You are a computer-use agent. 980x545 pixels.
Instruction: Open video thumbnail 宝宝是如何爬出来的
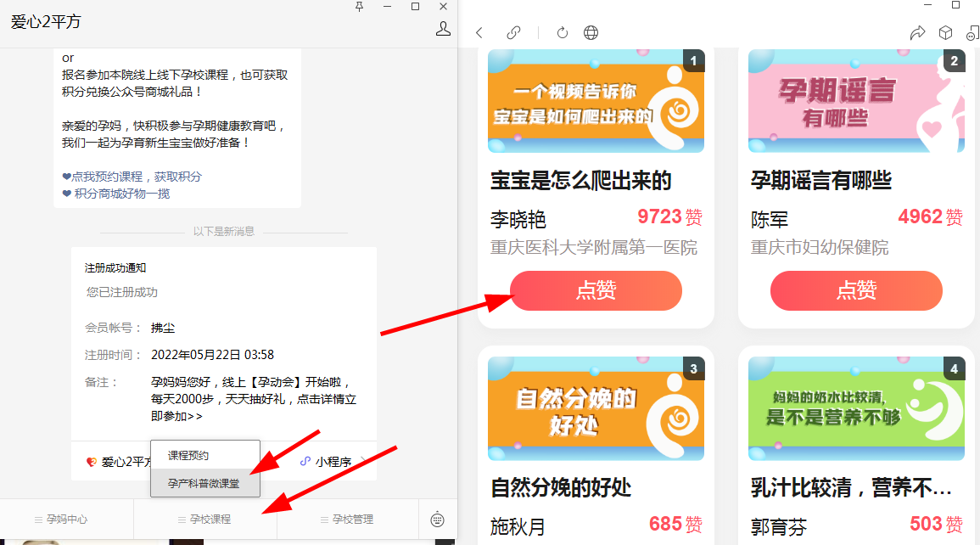(596, 101)
